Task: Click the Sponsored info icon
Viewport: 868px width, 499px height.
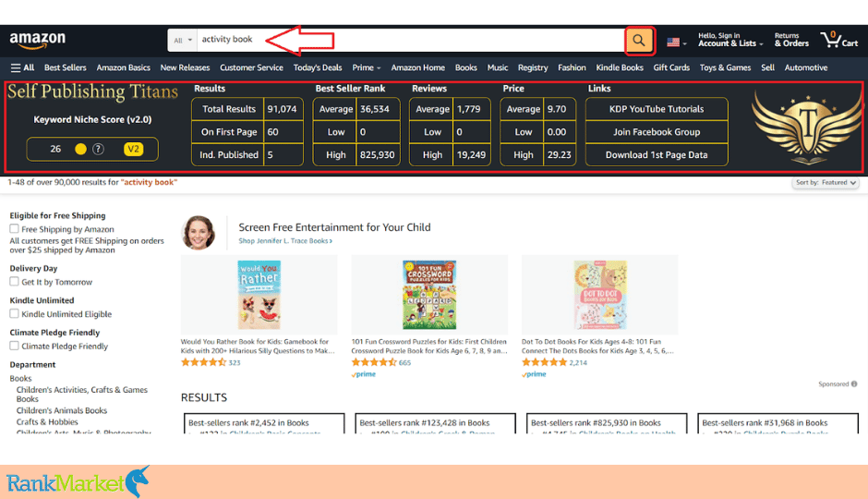Action: point(854,383)
